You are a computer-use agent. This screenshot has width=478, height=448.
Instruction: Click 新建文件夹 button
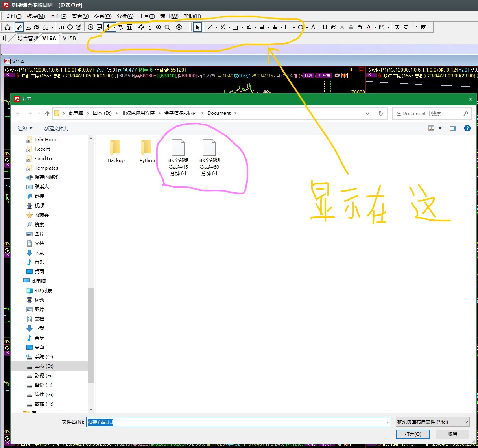tap(56, 129)
